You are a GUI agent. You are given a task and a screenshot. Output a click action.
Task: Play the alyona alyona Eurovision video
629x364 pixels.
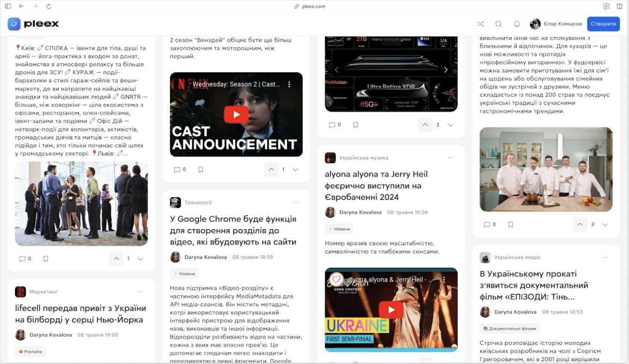pos(391,310)
